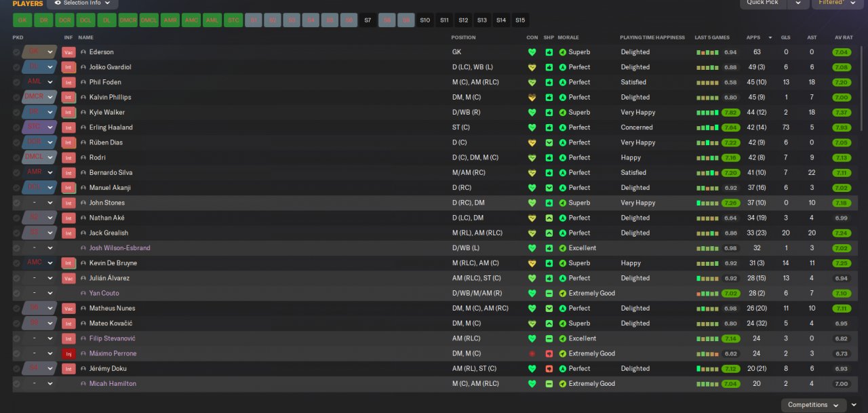The image size is (868, 413).
Task: Click Bernardo Silva's match sharpness icon
Action: click(x=549, y=173)
